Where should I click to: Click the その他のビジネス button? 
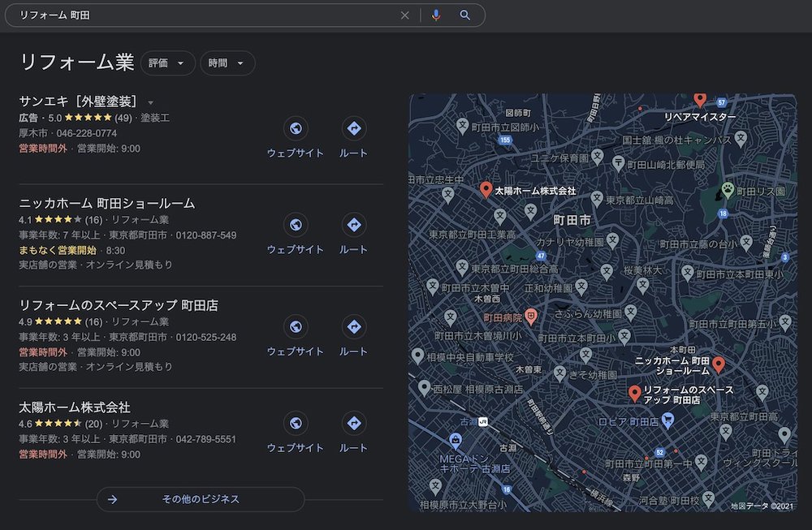pyautogui.click(x=200, y=499)
